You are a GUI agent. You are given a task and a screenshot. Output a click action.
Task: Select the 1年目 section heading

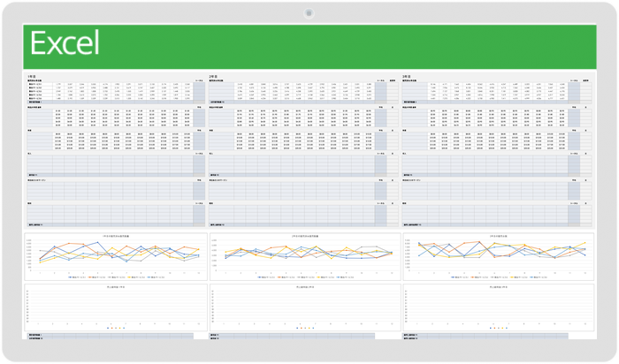[x=31, y=76]
